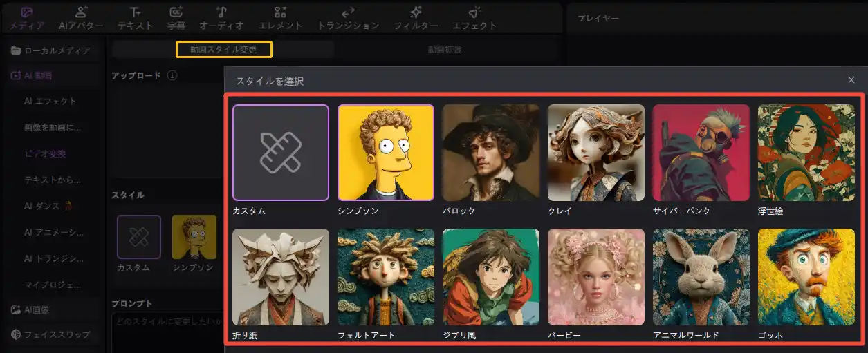Choose the 浮世絵 style thumbnail
This screenshot has height=353, width=868.
pyautogui.click(x=806, y=153)
